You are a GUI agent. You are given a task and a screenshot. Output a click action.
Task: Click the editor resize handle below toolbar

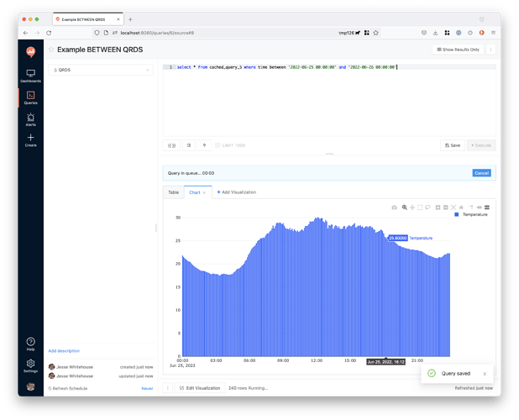tap(329, 154)
